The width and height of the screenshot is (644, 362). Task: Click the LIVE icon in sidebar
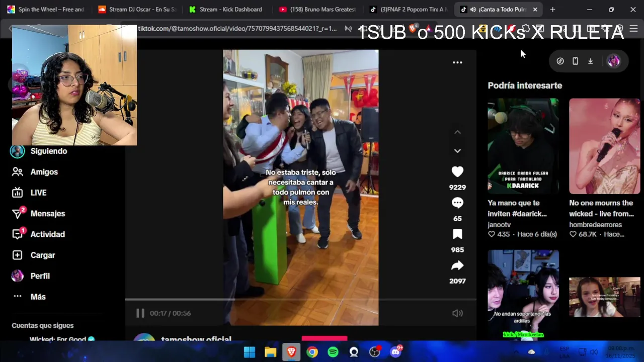[18, 193]
